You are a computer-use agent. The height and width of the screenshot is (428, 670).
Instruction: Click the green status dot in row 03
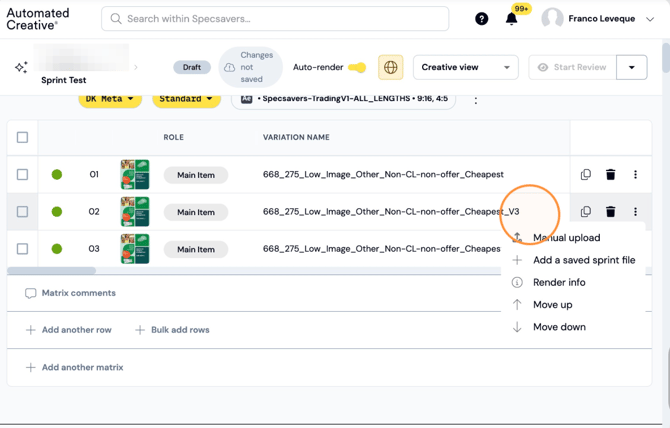pyautogui.click(x=57, y=249)
